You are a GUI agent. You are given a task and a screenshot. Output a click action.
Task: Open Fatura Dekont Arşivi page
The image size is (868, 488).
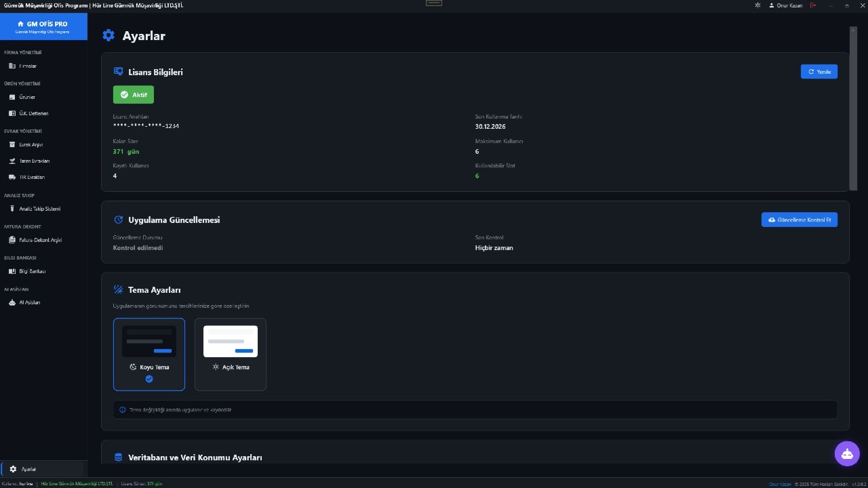coord(40,240)
